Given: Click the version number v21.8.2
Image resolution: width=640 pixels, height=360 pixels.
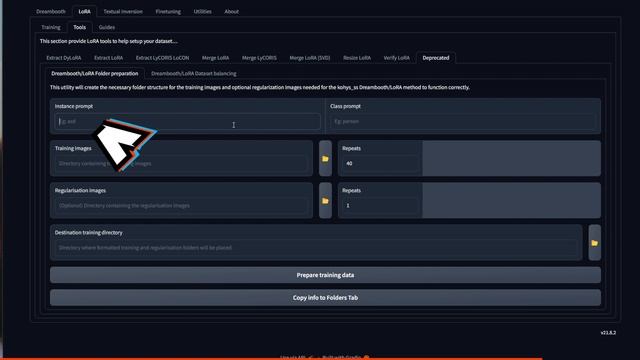Looking at the screenshot, I should pyautogui.click(x=608, y=333).
